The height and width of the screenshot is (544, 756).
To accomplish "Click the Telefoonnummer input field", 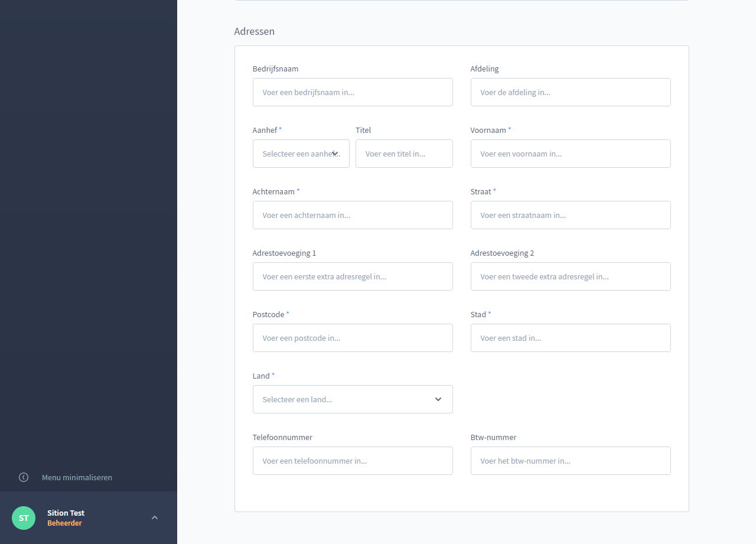I will point(353,461).
